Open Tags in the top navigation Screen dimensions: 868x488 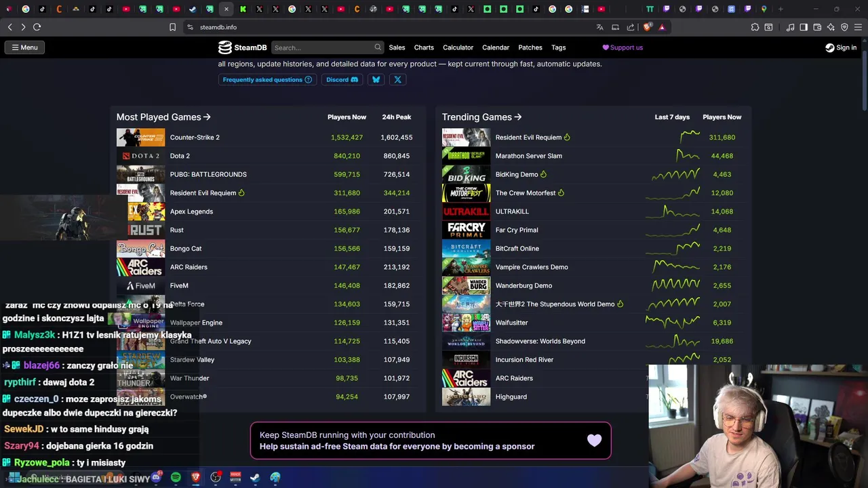pos(559,47)
